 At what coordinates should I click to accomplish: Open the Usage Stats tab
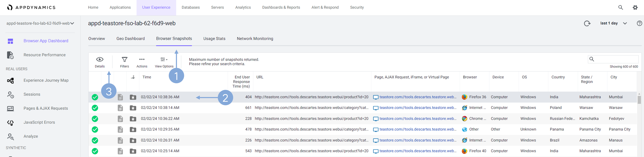(214, 39)
